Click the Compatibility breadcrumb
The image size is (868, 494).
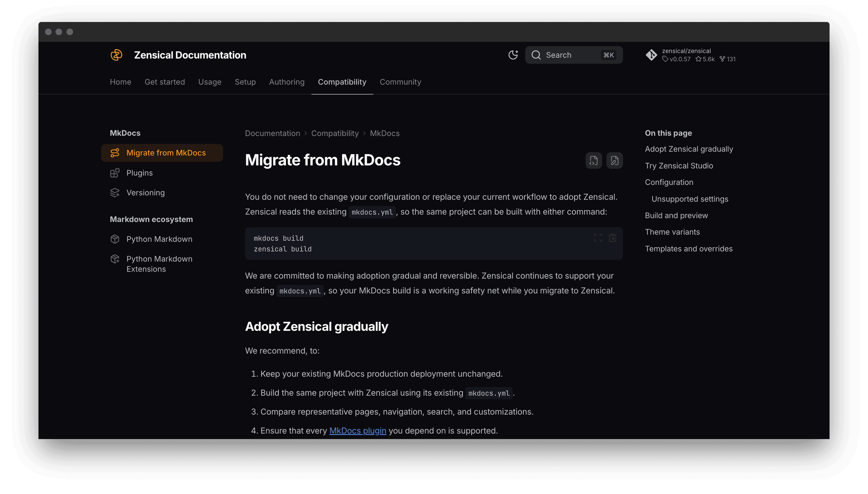point(335,133)
